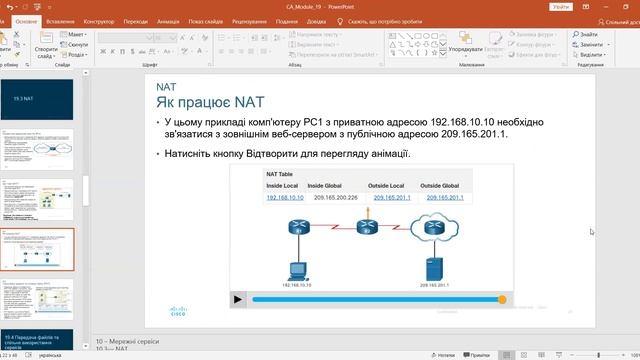The width and height of the screenshot is (640, 360).
Task: Apply text shadow S button
Action: [x=132, y=52]
